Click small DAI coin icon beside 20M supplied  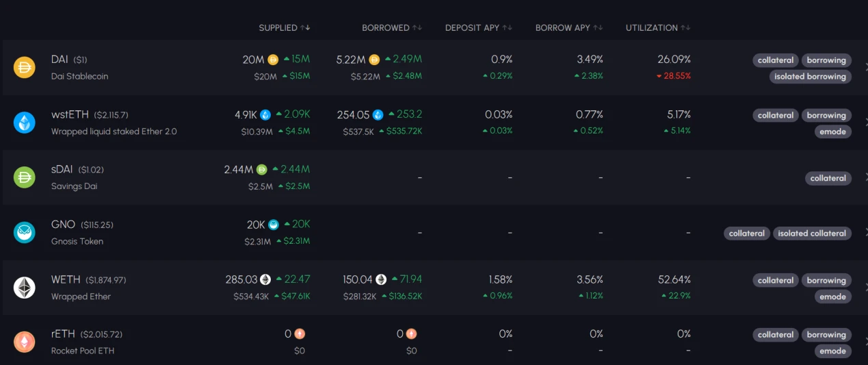tap(273, 60)
